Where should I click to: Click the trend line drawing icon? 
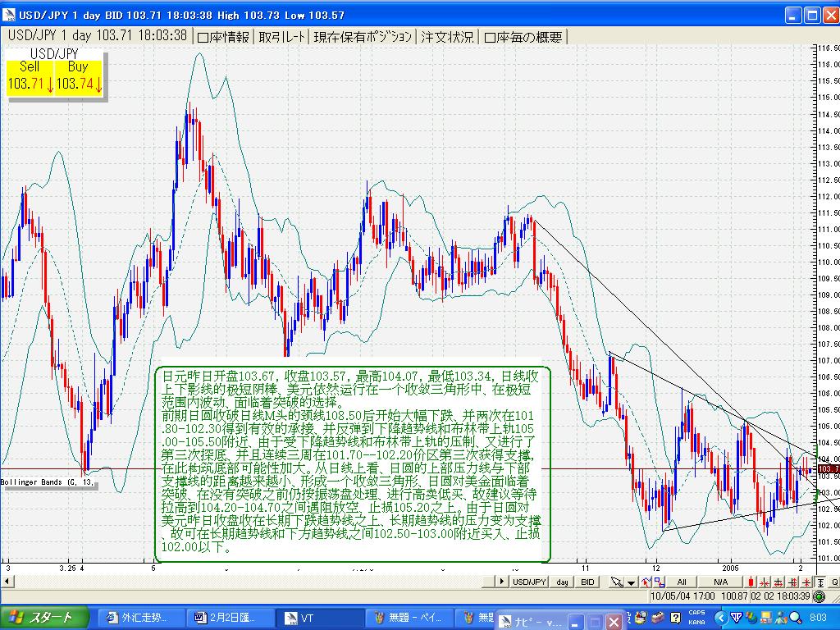[646, 582]
